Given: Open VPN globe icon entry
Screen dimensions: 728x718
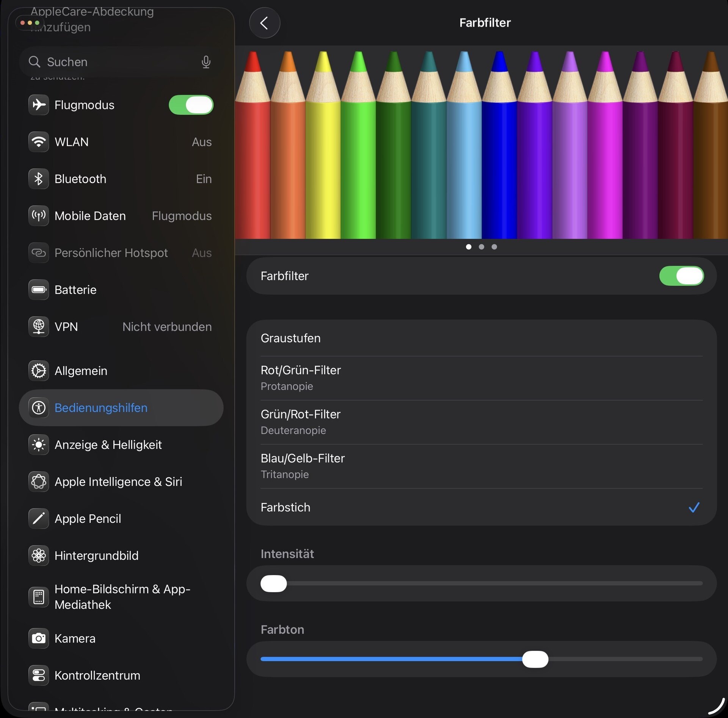Looking at the screenshot, I should 39,327.
